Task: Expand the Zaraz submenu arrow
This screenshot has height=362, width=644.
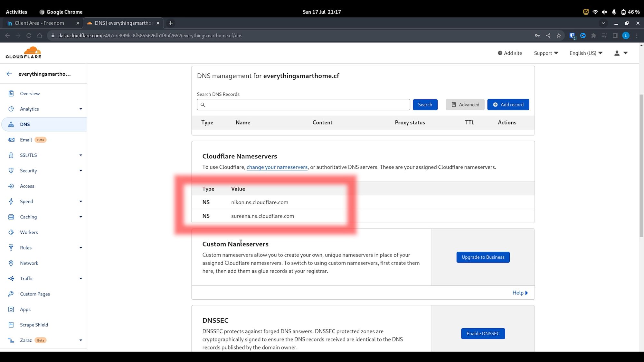Action: (80, 340)
